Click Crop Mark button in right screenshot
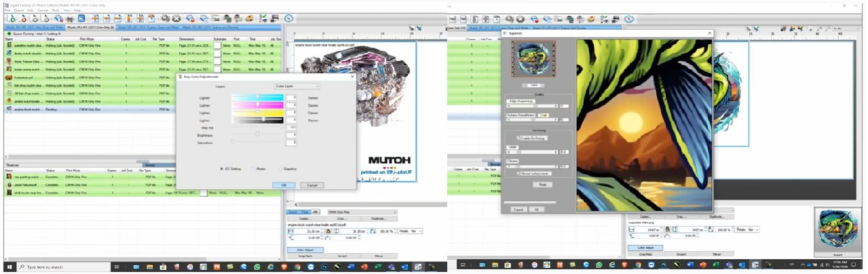Screen dimensions: 868x274 (645, 254)
